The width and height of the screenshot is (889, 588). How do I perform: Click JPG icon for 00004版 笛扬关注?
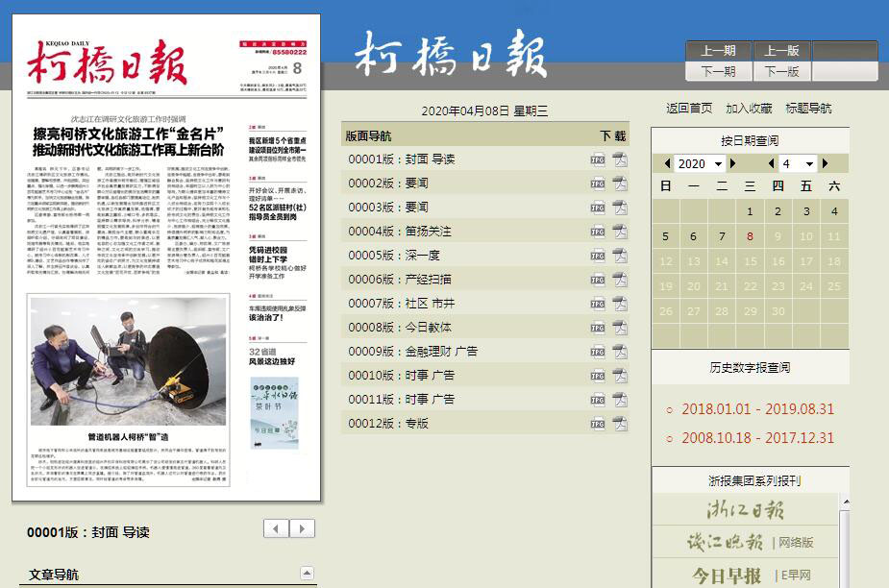[598, 232]
